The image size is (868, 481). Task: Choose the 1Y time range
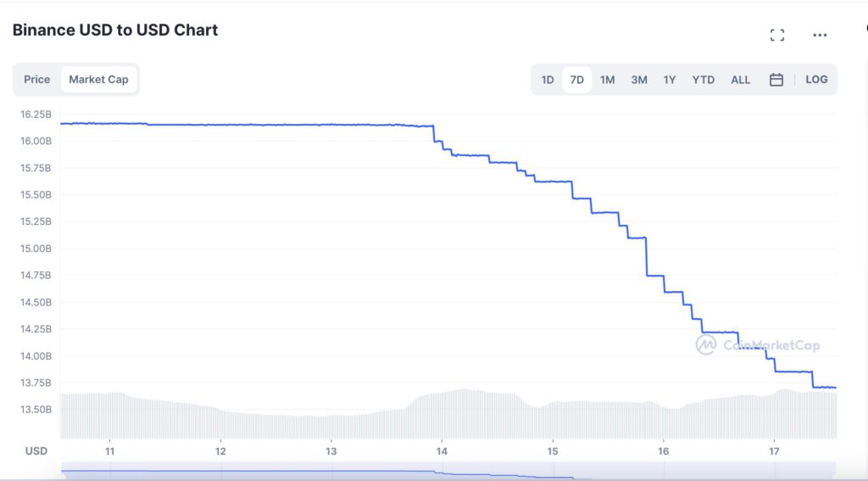click(670, 80)
